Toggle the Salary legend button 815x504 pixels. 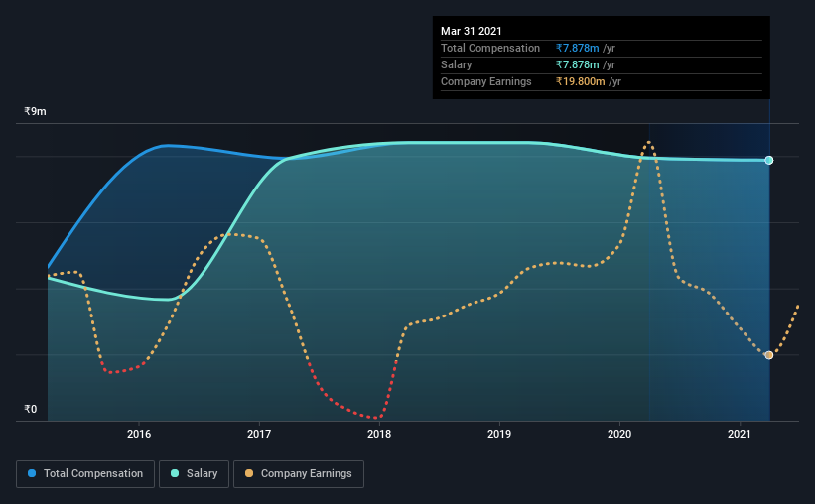(x=194, y=474)
